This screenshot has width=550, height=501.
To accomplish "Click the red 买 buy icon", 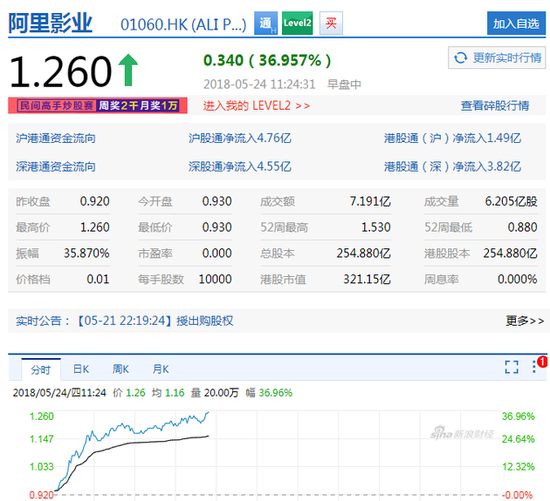I will (331, 23).
